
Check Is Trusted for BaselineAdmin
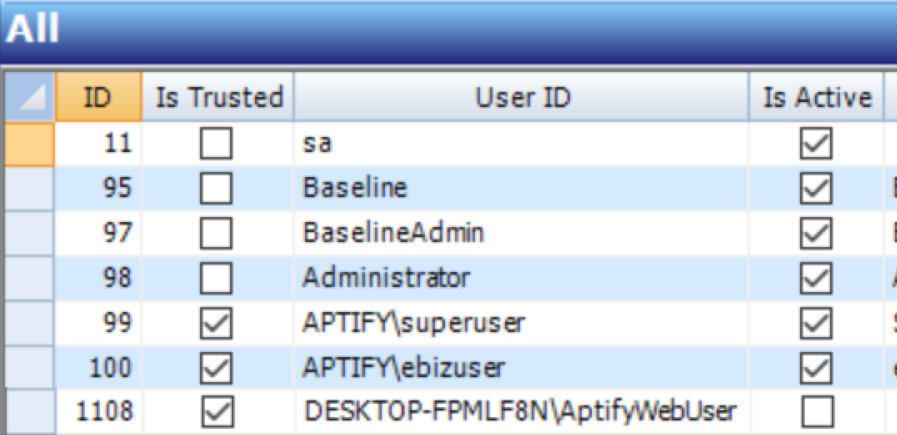(217, 233)
